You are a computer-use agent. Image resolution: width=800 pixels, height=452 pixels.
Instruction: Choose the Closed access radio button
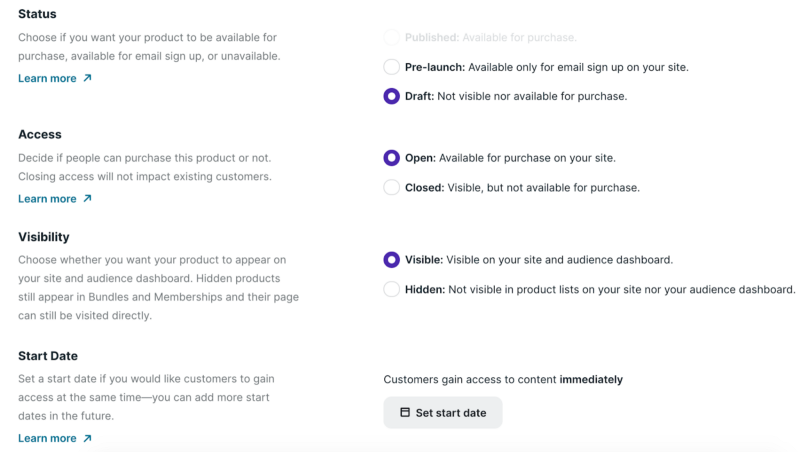(392, 187)
